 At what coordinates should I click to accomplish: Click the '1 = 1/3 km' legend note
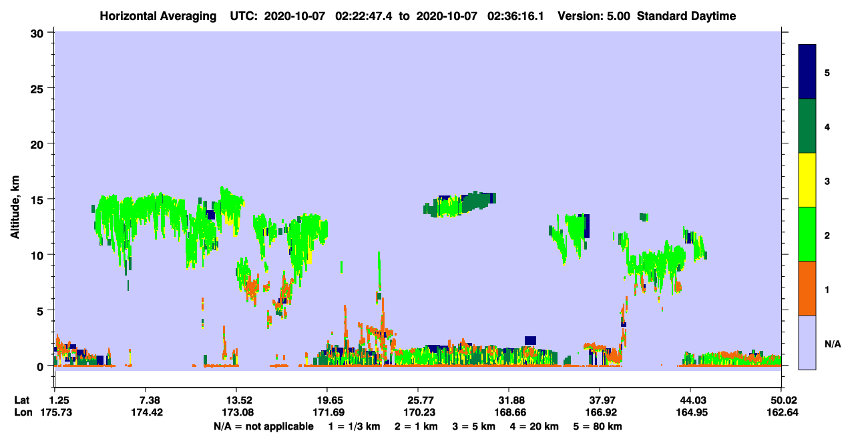(x=355, y=426)
